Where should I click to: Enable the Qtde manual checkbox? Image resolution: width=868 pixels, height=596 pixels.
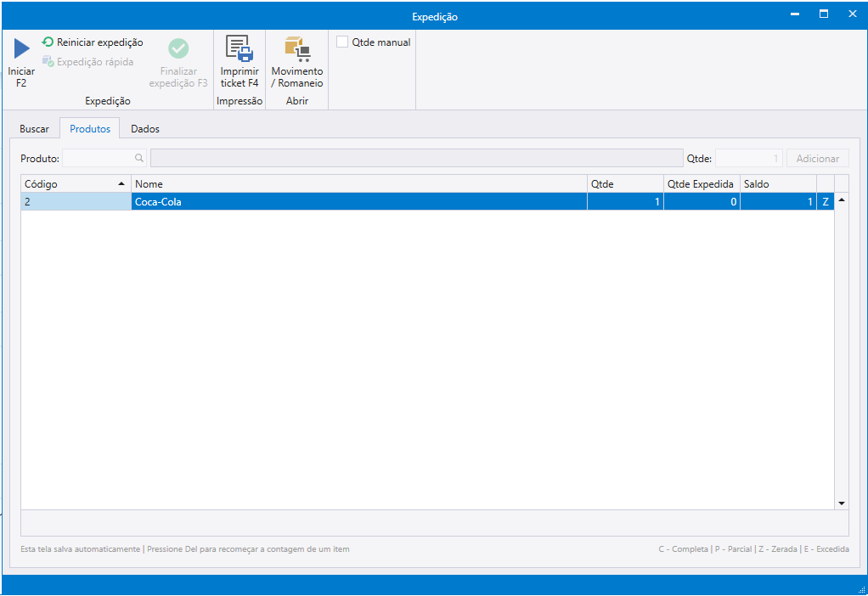(x=342, y=42)
